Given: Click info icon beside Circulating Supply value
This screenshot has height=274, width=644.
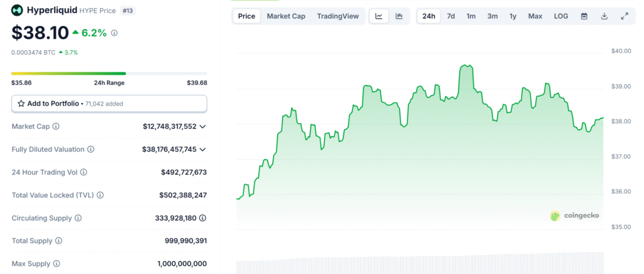Looking at the screenshot, I should tap(203, 218).
